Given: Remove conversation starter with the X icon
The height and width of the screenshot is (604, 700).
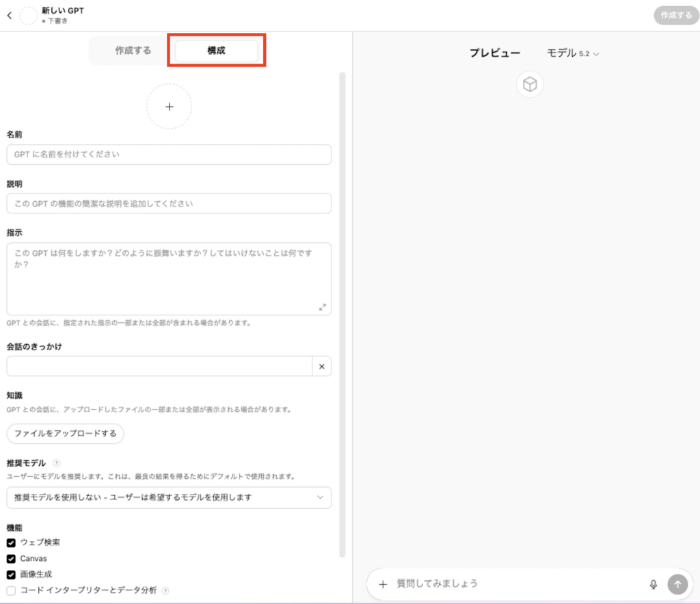Looking at the screenshot, I should tap(321, 367).
